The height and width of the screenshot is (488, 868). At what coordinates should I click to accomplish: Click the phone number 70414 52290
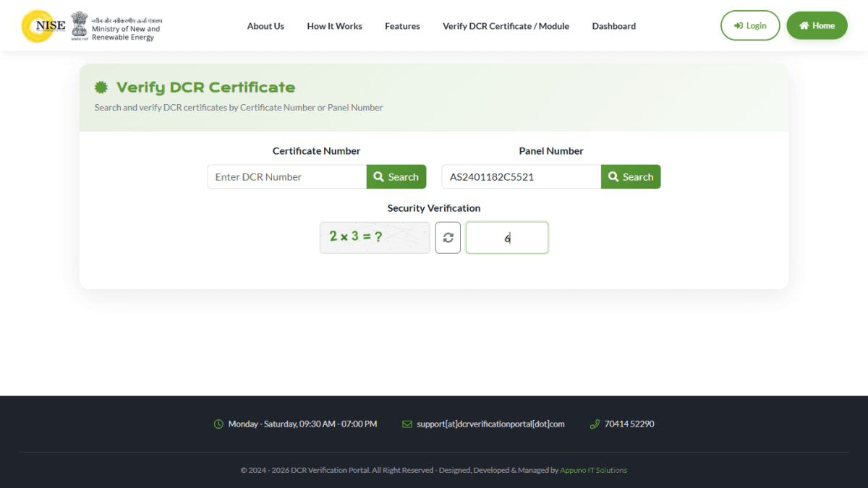pos(629,424)
